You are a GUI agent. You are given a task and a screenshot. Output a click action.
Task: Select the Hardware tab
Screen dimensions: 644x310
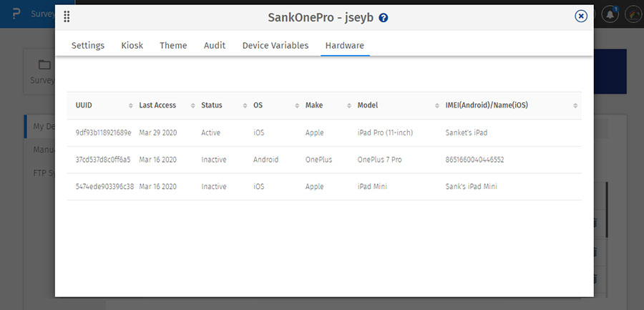coord(345,45)
